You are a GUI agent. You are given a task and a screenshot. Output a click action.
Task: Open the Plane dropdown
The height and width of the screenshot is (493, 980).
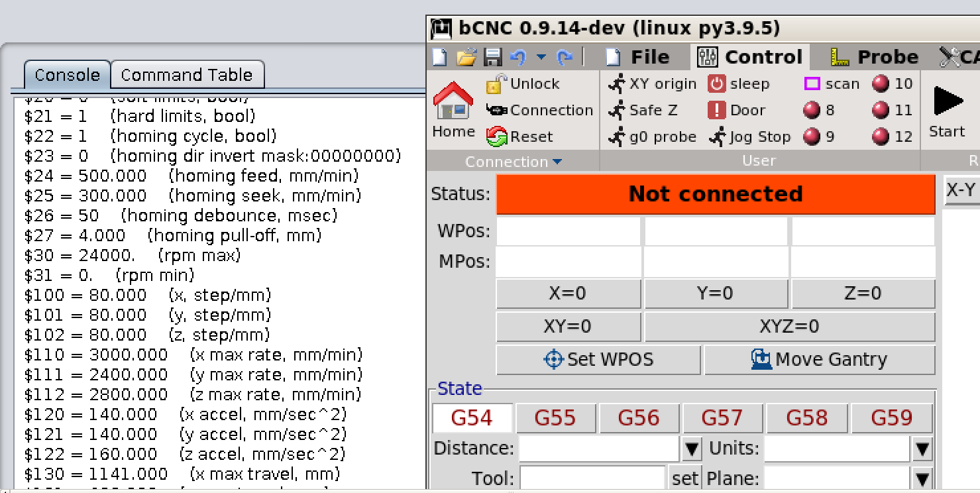(x=922, y=479)
